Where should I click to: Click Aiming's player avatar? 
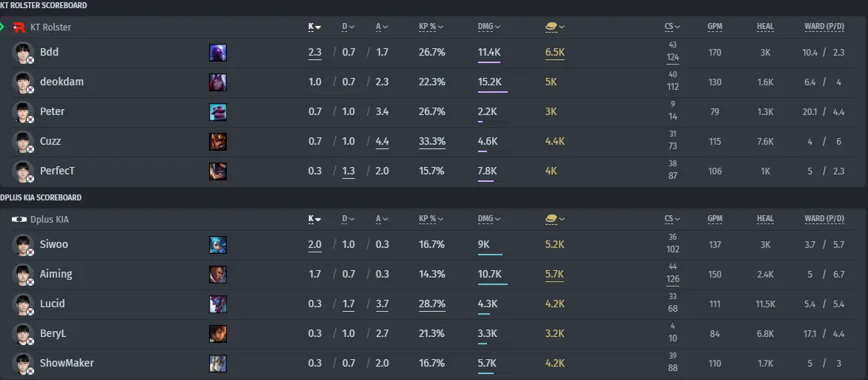23,274
